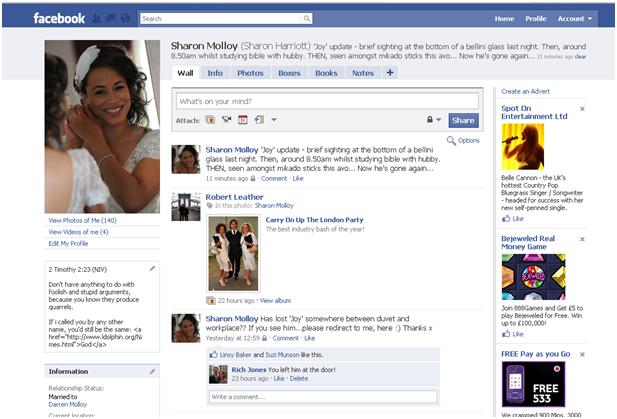
Task: Click the Facebook logo in header
Action: pyautogui.click(x=60, y=18)
